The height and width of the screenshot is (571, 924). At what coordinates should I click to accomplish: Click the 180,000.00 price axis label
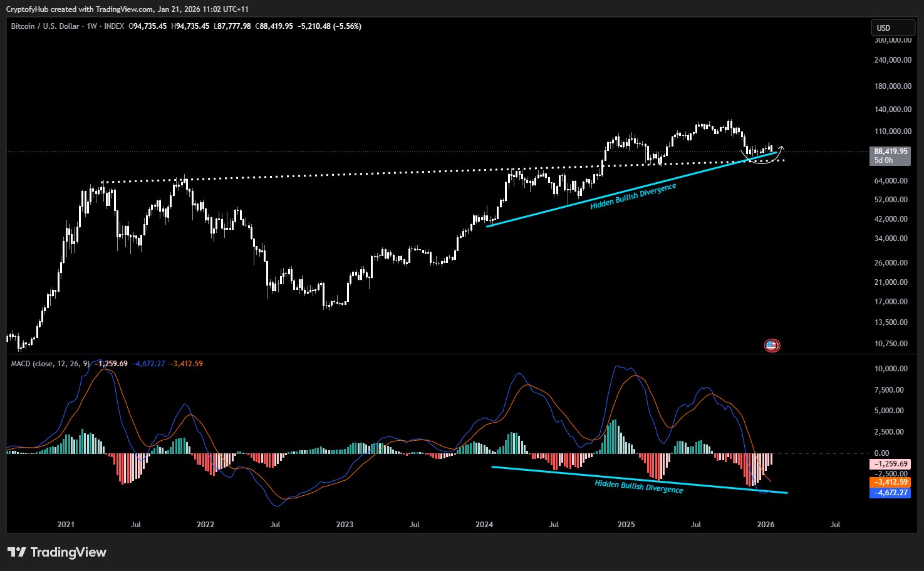coord(892,86)
